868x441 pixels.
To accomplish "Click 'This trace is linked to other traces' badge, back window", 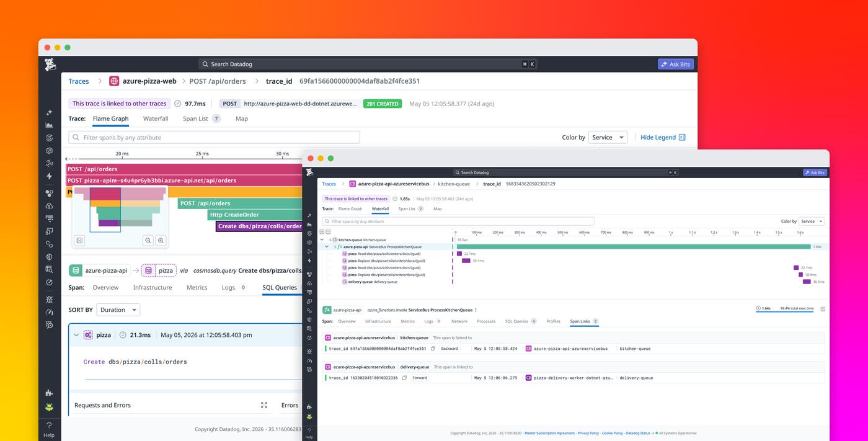I will (x=119, y=104).
